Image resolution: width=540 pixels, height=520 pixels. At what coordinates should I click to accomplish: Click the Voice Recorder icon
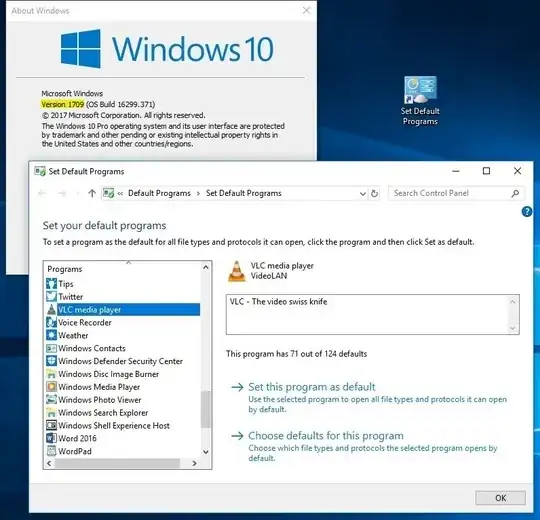coord(51,322)
